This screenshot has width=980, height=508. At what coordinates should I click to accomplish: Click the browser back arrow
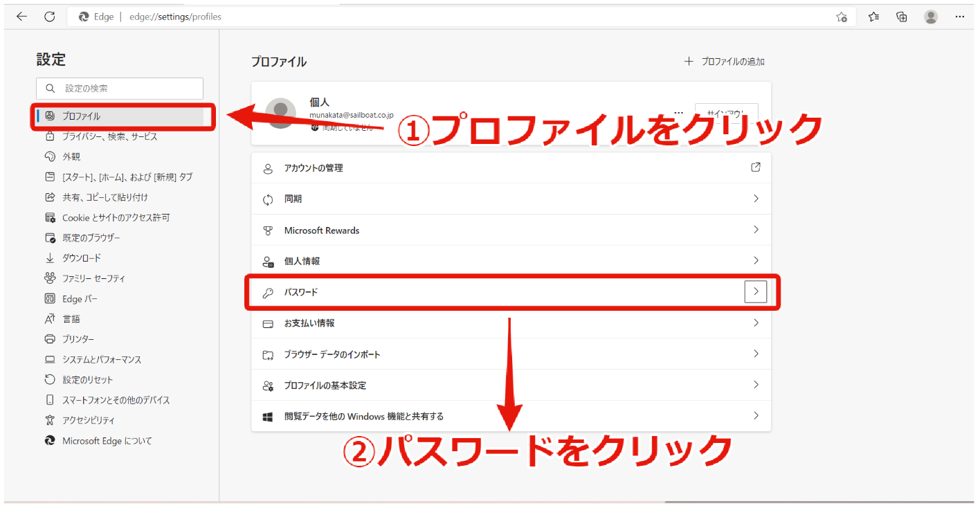click(21, 17)
